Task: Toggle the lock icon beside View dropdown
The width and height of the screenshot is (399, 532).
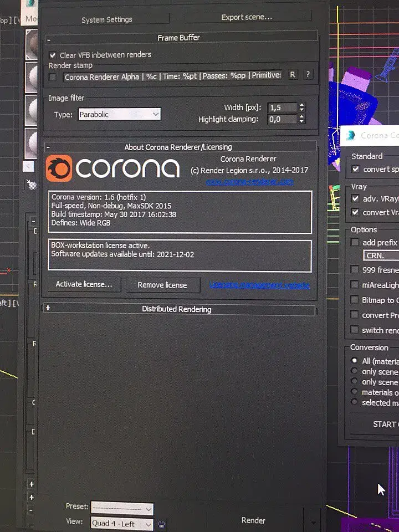Action: [161, 524]
